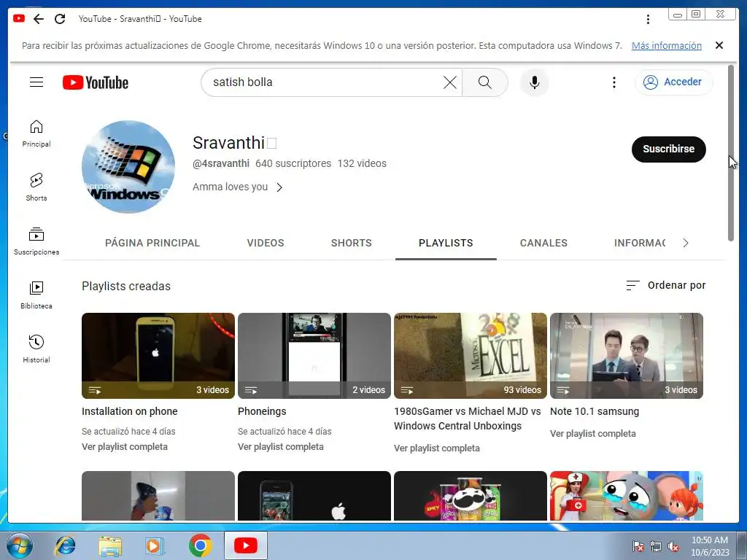Open the crying cartoon mouse playlist thumbnail
747x560 pixels.
(x=627, y=496)
